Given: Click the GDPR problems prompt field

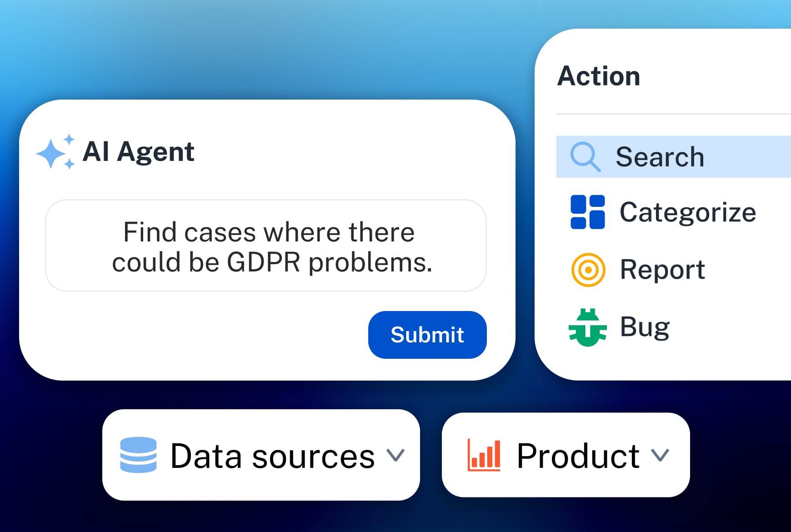Looking at the screenshot, I should pyautogui.click(x=266, y=246).
